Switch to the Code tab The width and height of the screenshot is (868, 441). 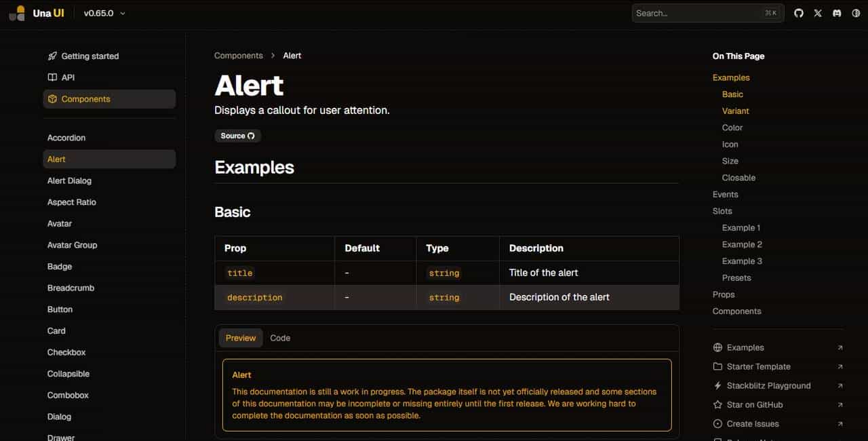[280, 338]
